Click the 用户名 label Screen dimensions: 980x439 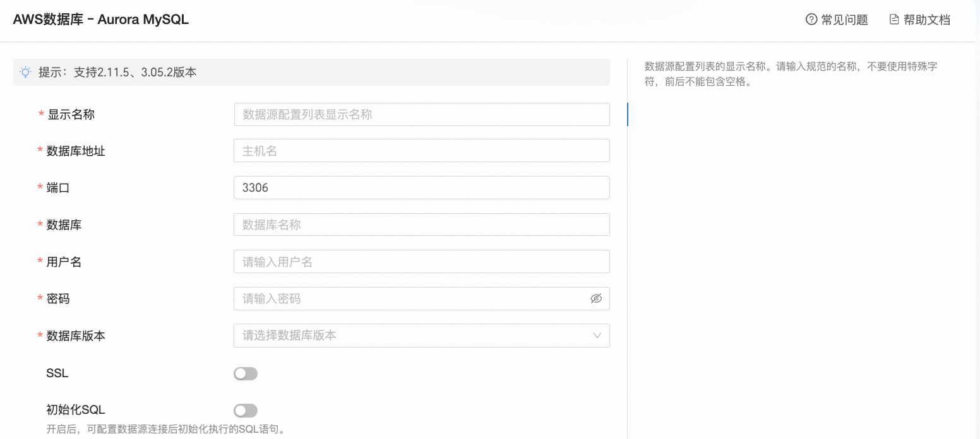64,262
